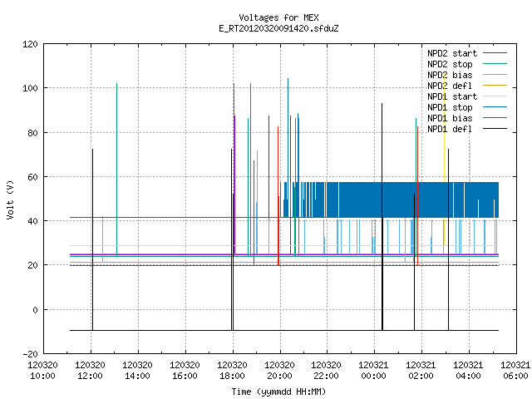Click the 'Time (yymmdd HH:MM)' x-axis label
Image resolution: width=532 pixels, height=399 pixels.
[278, 392]
